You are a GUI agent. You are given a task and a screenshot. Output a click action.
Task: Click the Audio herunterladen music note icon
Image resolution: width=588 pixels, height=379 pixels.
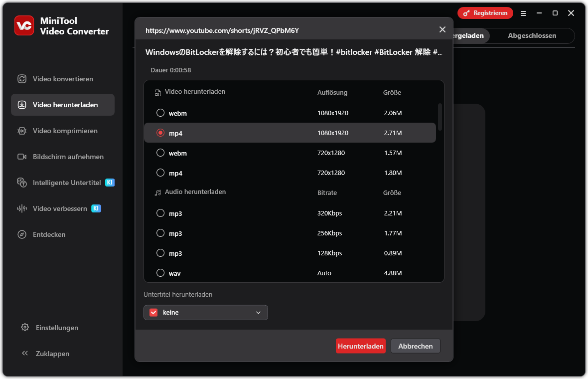[158, 192]
